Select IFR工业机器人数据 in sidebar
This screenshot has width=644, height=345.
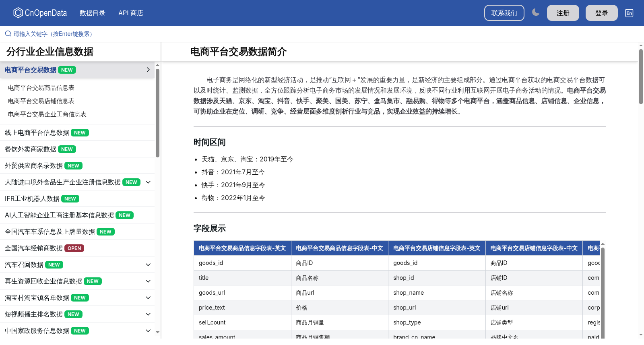77,198
